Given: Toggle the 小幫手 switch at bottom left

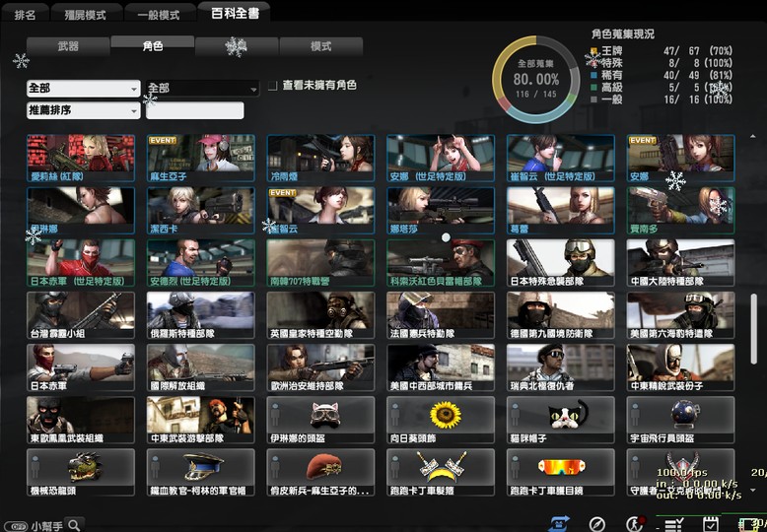Looking at the screenshot, I should click(x=14, y=526).
